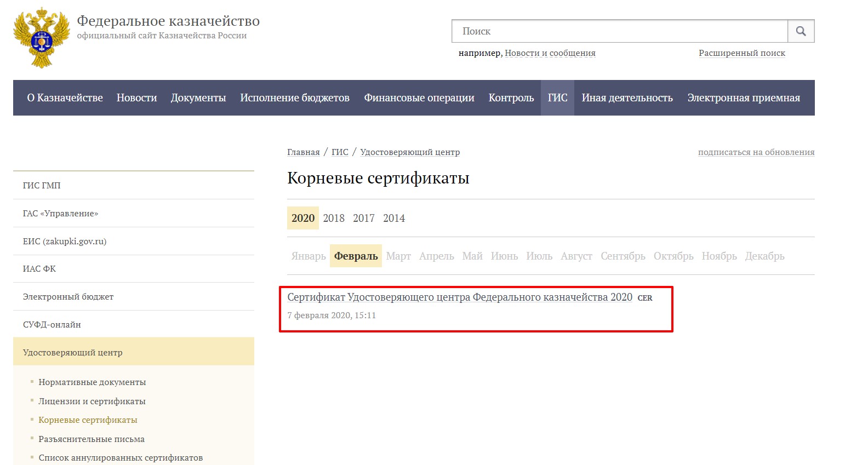
Task: Select the ГИС menu item
Action: [x=557, y=97]
